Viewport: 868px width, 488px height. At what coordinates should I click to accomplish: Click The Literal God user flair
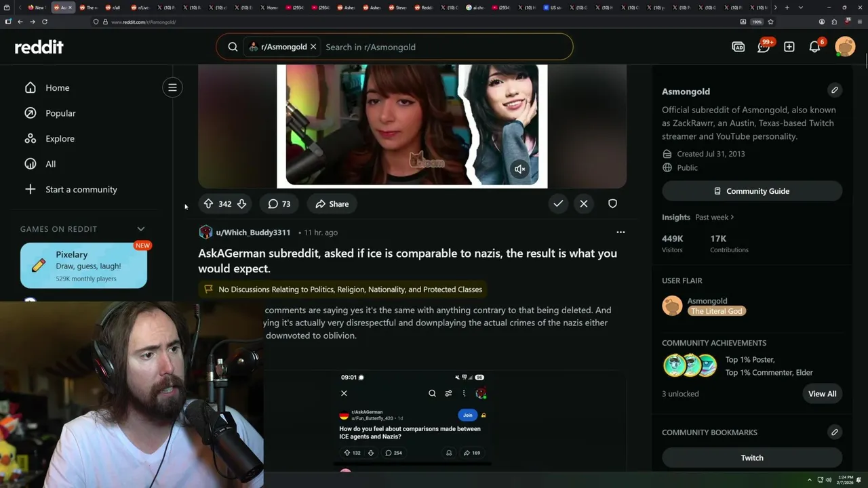click(x=716, y=311)
